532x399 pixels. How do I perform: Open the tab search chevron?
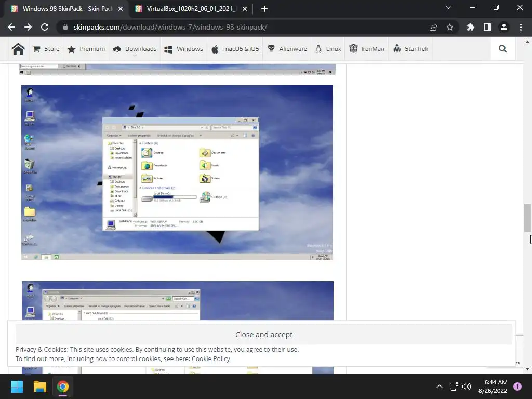coord(448,7)
